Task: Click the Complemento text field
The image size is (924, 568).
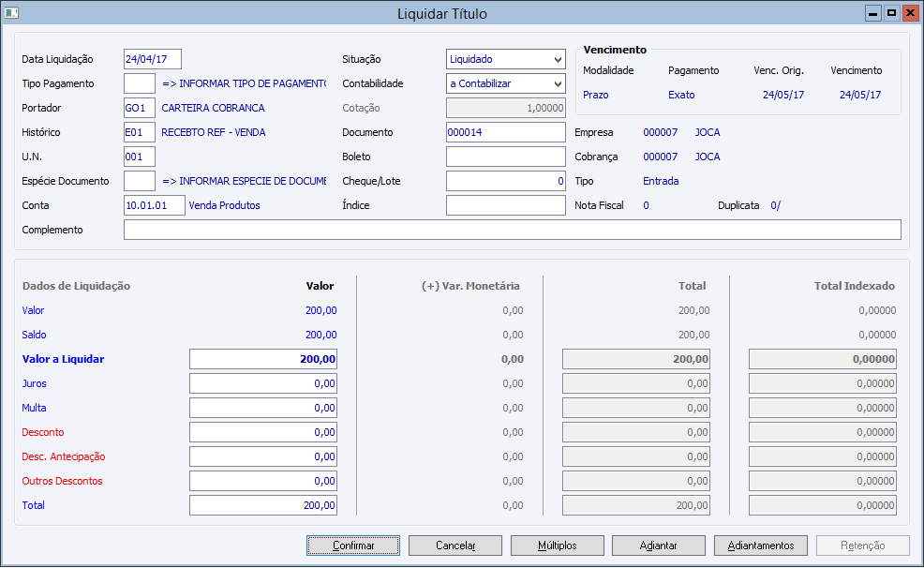Action: click(x=512, y=230)
